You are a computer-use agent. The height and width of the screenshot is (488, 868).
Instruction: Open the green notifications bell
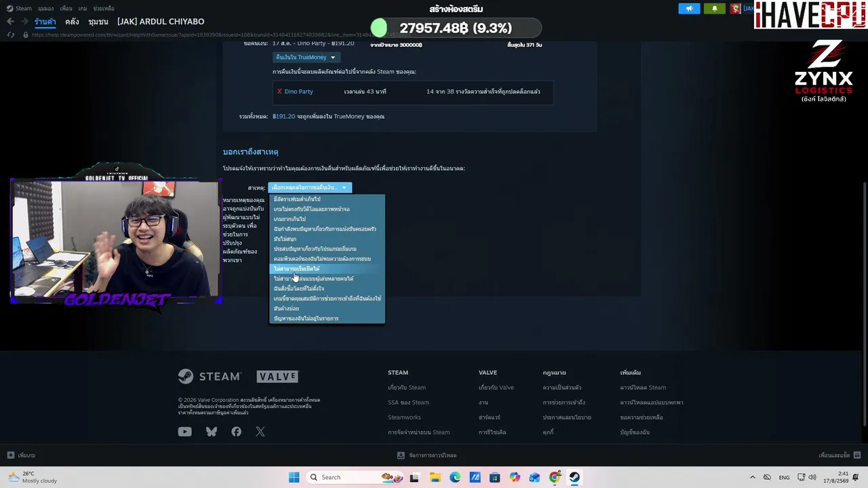[x=714, y=8]
